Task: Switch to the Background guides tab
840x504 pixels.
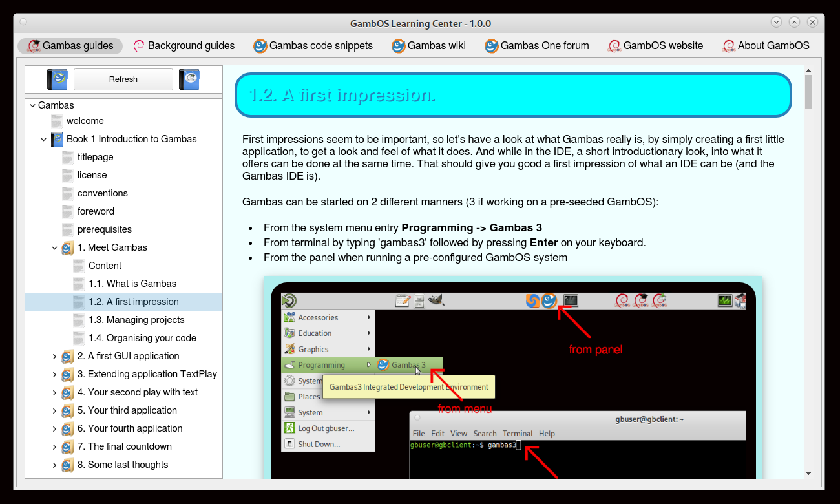Action: pos(184,46)
